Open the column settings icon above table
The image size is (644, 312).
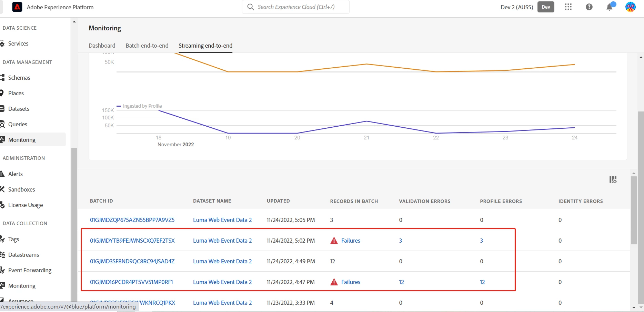613,179
